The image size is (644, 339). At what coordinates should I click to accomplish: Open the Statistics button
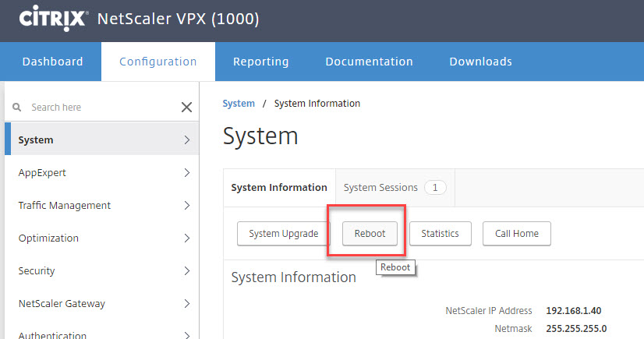point(441,234)
